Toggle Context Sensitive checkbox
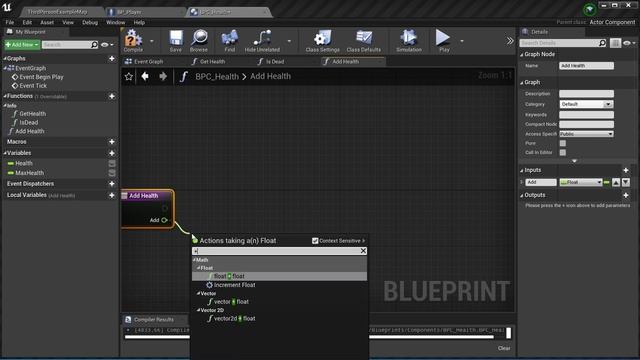Screen dimensions: 640x360 coord(315,241)
